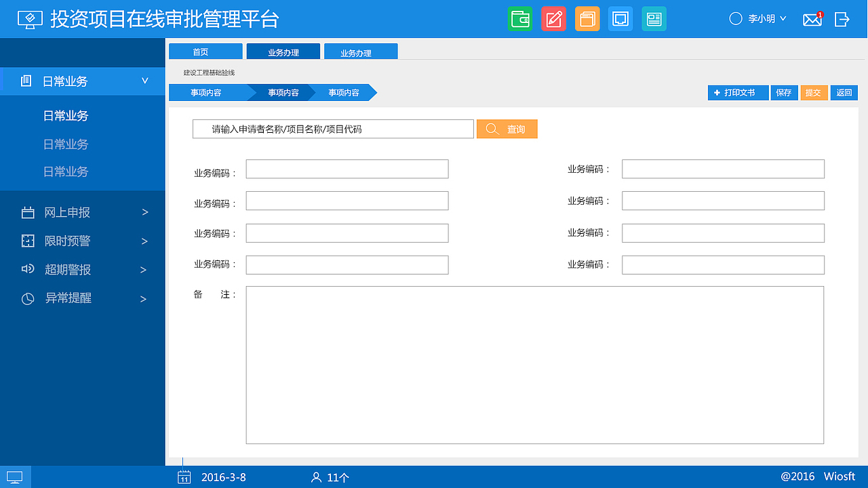
Task: Focus the applicant/project name search field
Action: coord(333,129)
